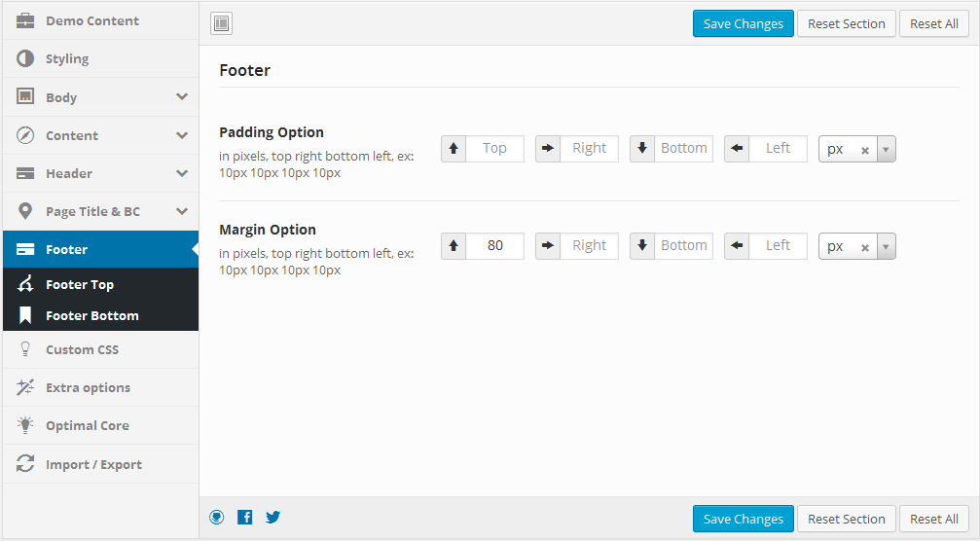Open Margin Option units dropdown
This screenshot has width=980, height=541.
click(x=886, y=247)
